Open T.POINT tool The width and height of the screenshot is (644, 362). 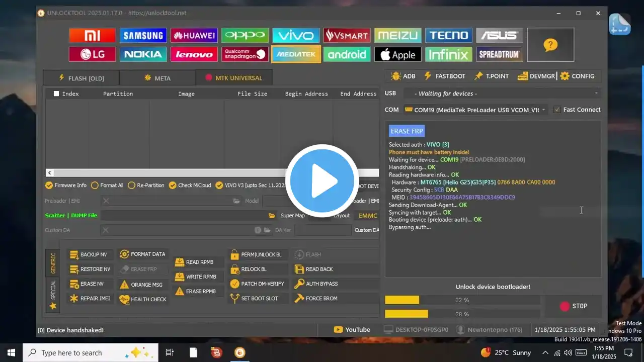(492, 76)
